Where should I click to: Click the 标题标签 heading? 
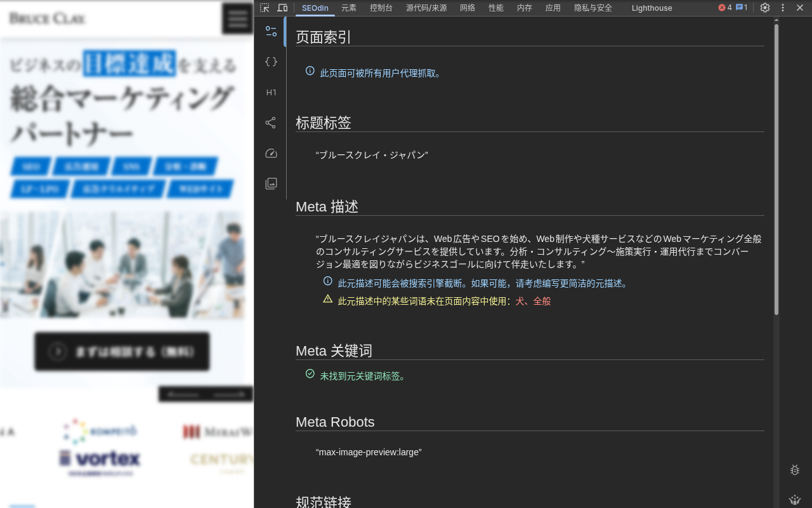(x=324, y=123)
